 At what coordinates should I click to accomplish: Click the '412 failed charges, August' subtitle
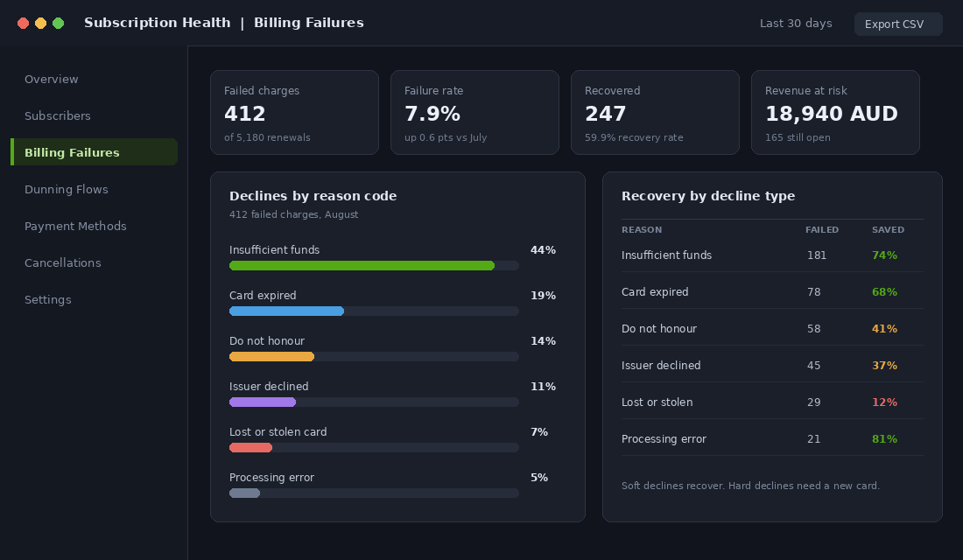pos(293,214)
